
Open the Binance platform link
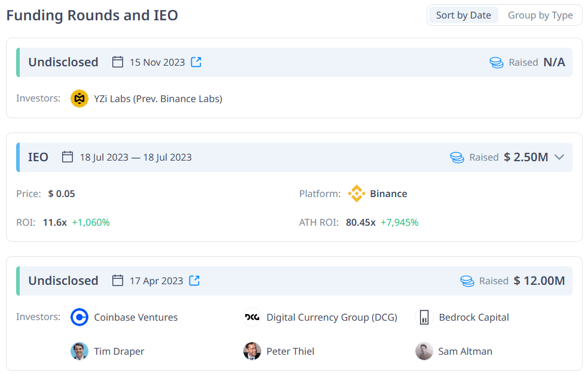pos(388,193)
